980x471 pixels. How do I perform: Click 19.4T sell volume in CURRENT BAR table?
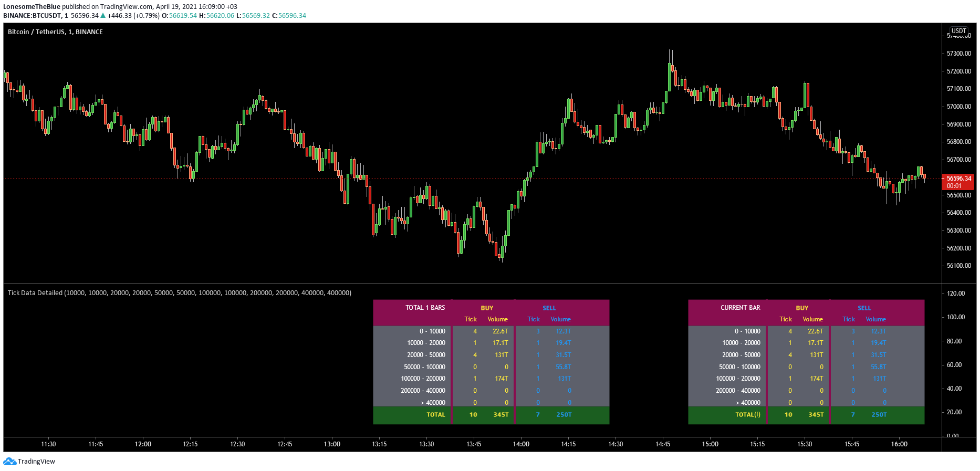[x=878, y=343]
